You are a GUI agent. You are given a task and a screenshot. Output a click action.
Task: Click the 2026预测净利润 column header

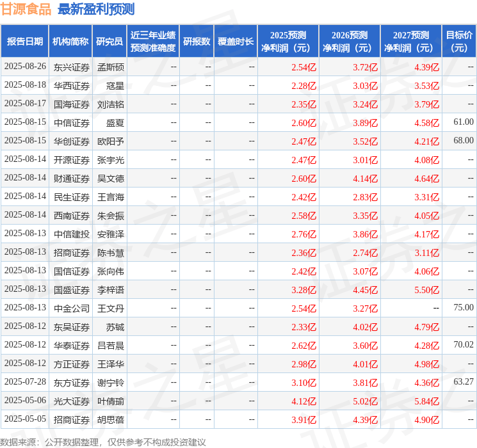(350, 42)
